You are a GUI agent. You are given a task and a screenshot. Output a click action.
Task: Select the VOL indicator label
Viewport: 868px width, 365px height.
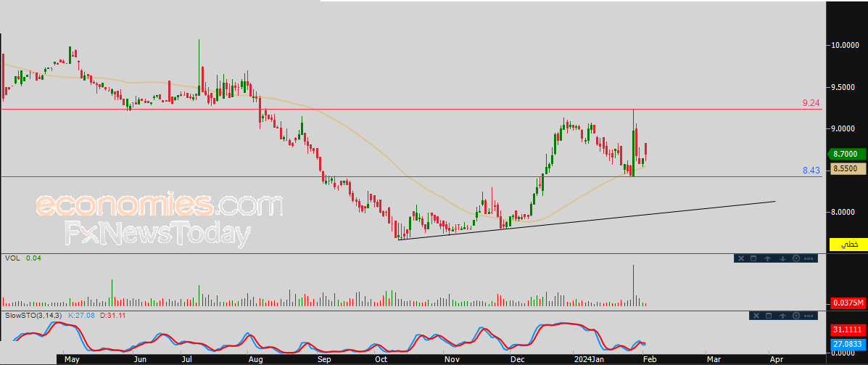click(x=12, y=258)
